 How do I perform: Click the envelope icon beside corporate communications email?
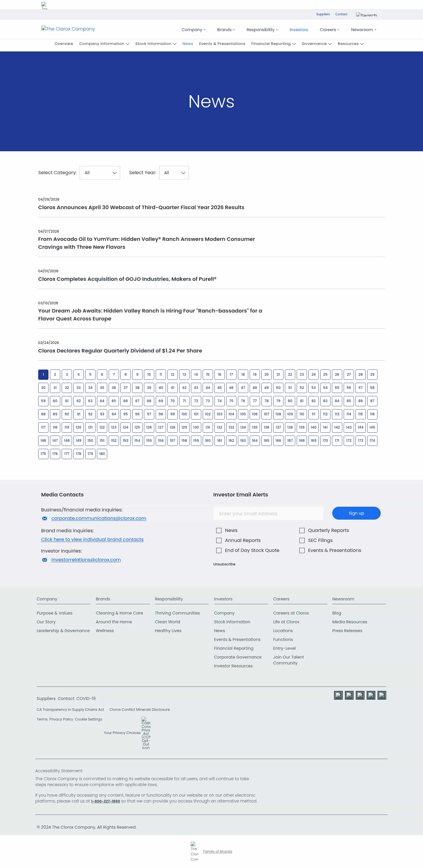(44, 518)
